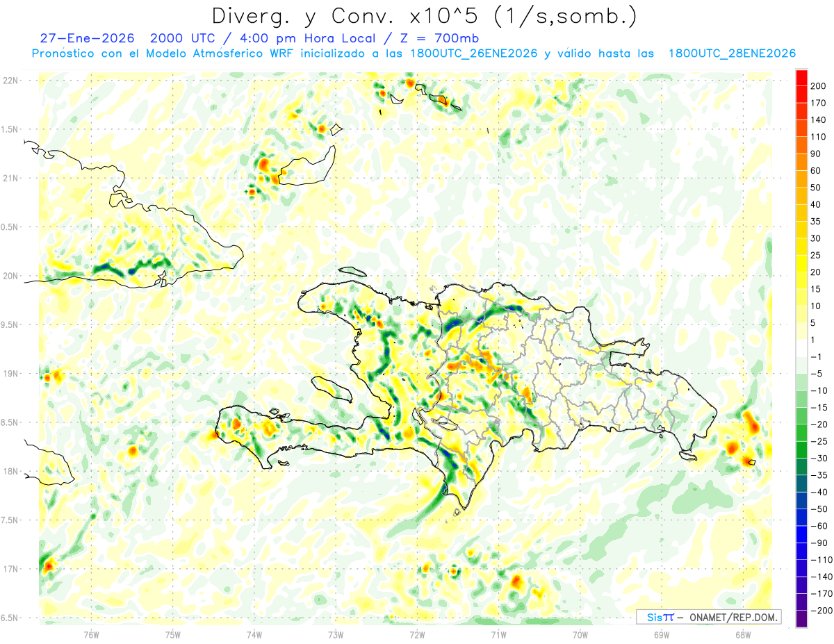
Task: Click the longitude label "68W"
Action: pos(743,634)
